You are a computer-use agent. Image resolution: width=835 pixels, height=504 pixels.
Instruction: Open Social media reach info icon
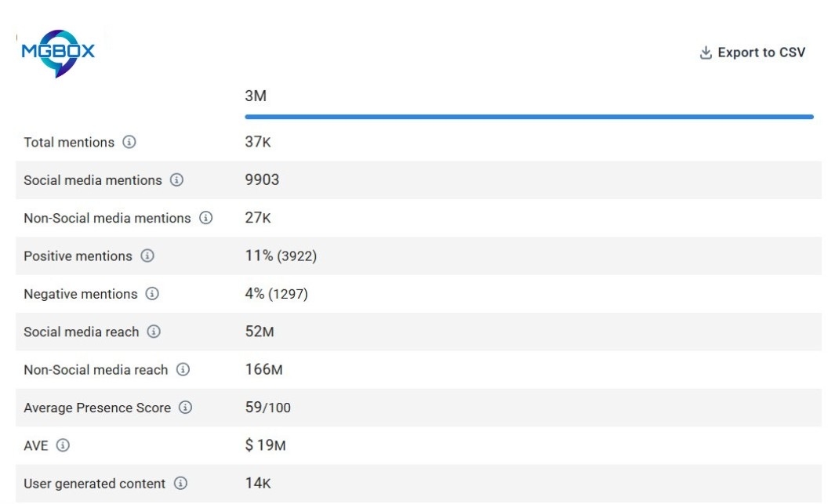(x=154, y=332)
